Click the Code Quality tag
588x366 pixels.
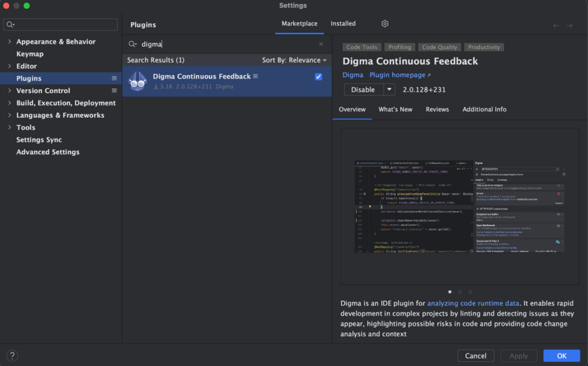(439, 47)
